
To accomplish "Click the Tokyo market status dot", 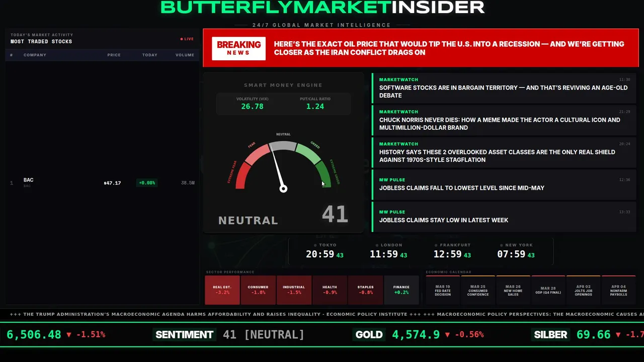I will (314, 245).
